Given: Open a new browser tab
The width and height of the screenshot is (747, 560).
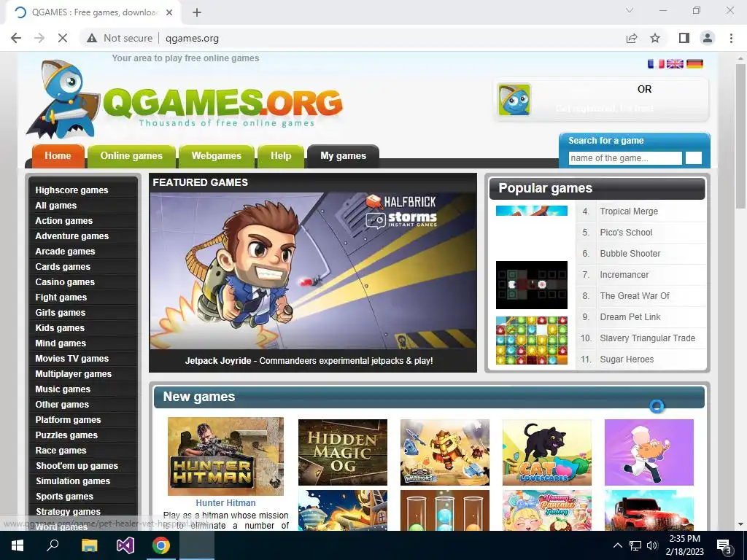Looking at the screenshot, I should 197,12.
